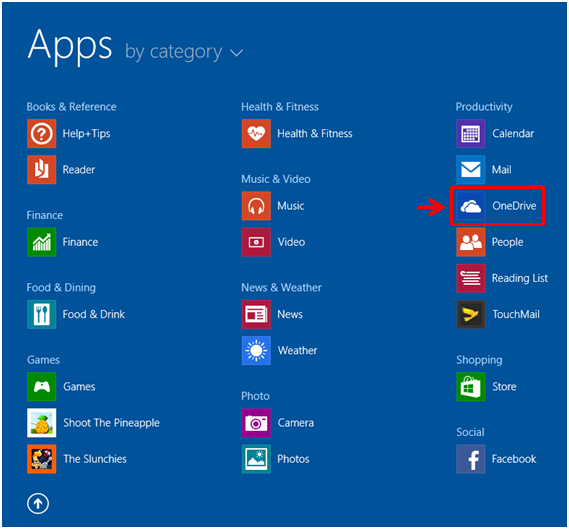Open The Slunchies game icon
This screenshot has width=569, height=529.
41,459
